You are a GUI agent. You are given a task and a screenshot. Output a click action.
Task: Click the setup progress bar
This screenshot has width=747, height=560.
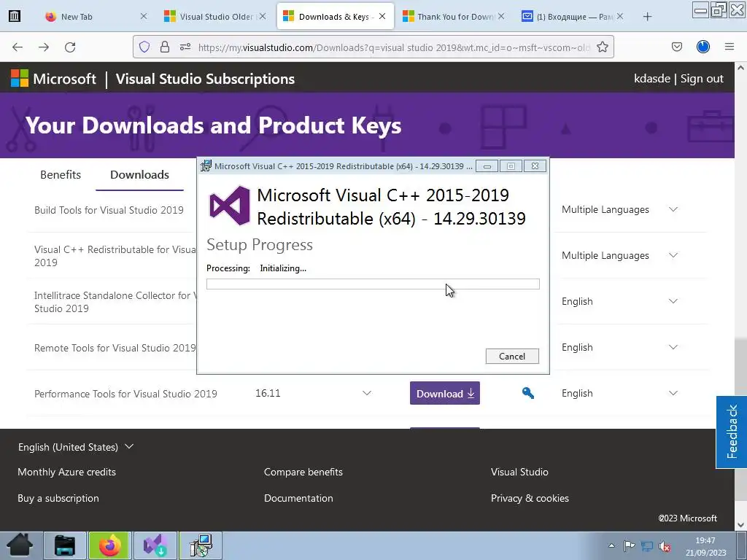[373, 284]
